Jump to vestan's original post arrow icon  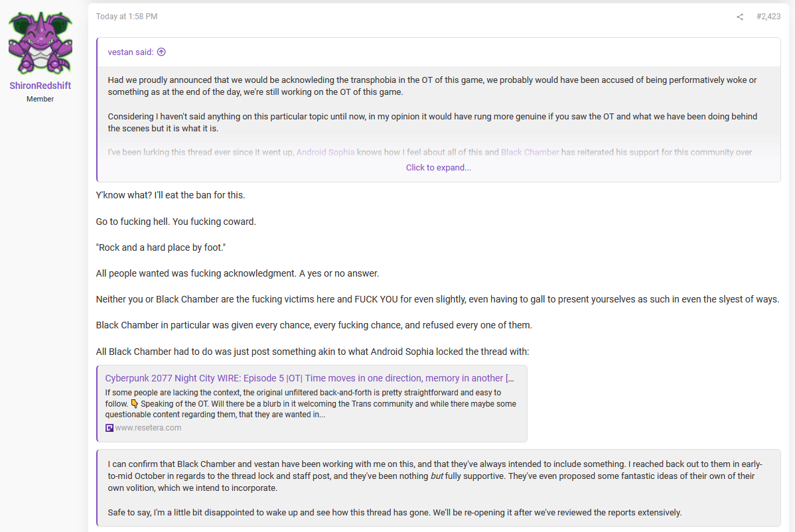(161, 52)
